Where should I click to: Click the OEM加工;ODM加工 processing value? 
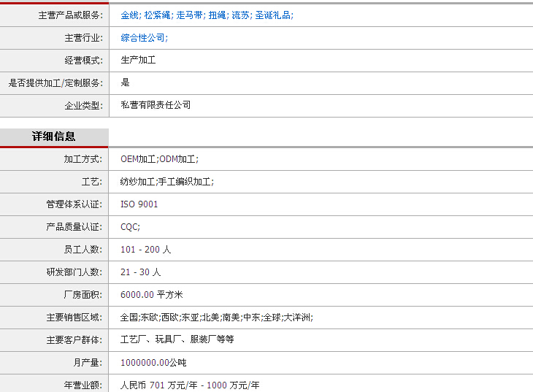coord(159,159)
